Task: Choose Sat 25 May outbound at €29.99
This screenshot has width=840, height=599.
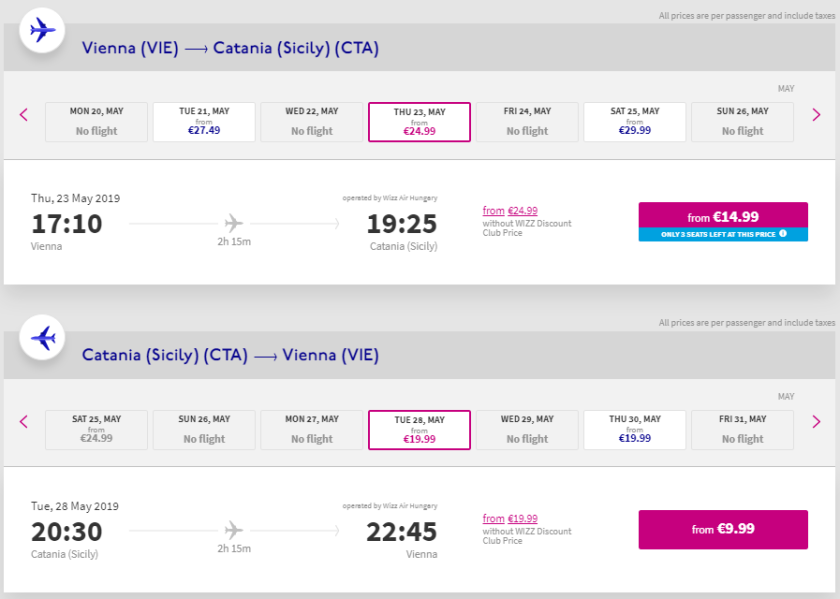Action: coord(635,122)
